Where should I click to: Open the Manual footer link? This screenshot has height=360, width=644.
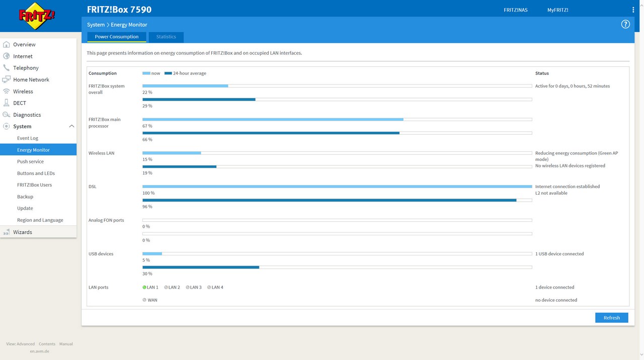pos(66,344)
